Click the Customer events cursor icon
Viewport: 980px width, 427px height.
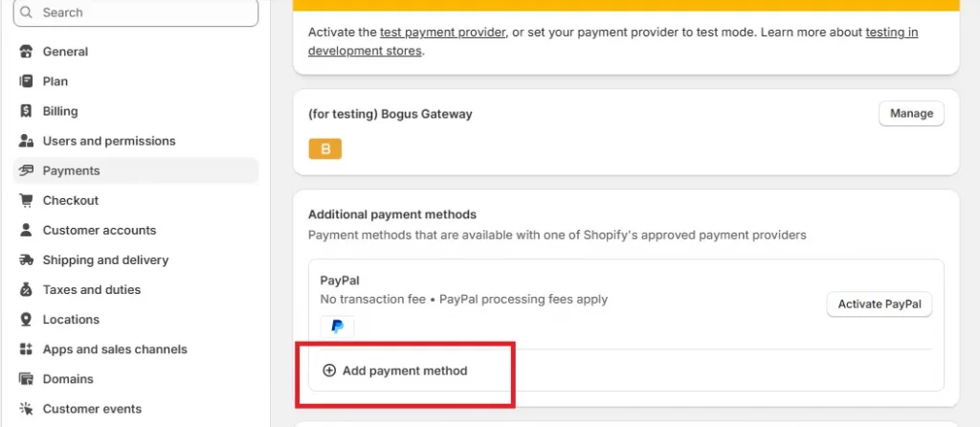pyautogui.click(x=26, y=409)
